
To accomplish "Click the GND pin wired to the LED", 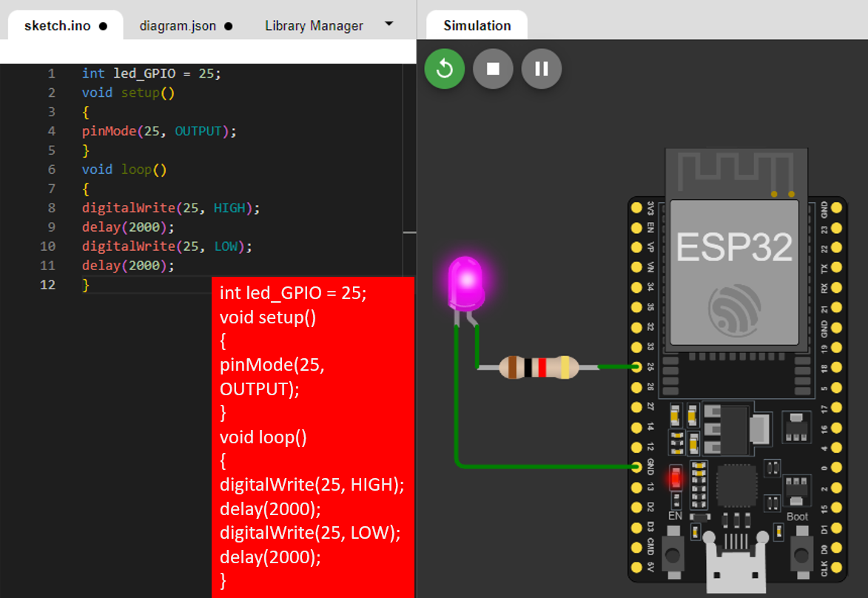I will pos(636,467).
